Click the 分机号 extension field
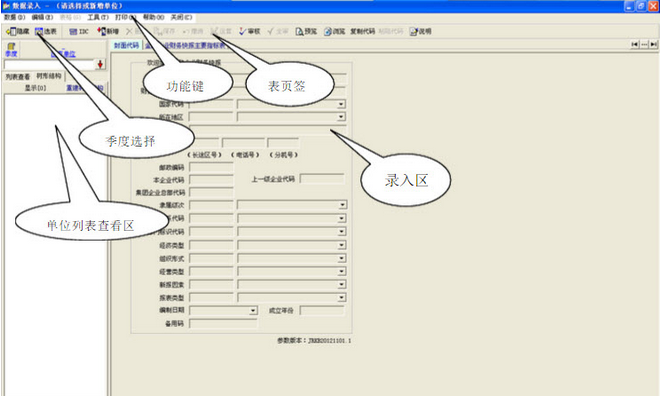 [283, 143]
